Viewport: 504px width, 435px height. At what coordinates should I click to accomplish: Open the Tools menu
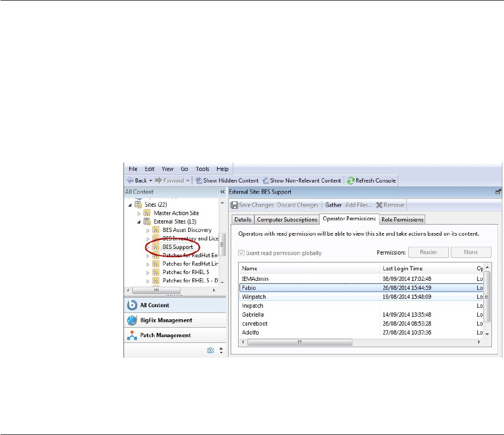(202, 169)
